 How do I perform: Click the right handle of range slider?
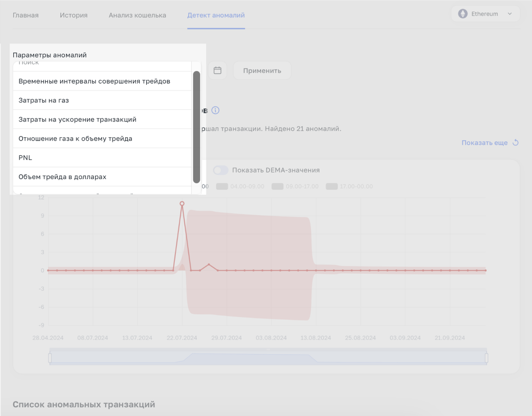pyautogui.click(x=486, y=358)
